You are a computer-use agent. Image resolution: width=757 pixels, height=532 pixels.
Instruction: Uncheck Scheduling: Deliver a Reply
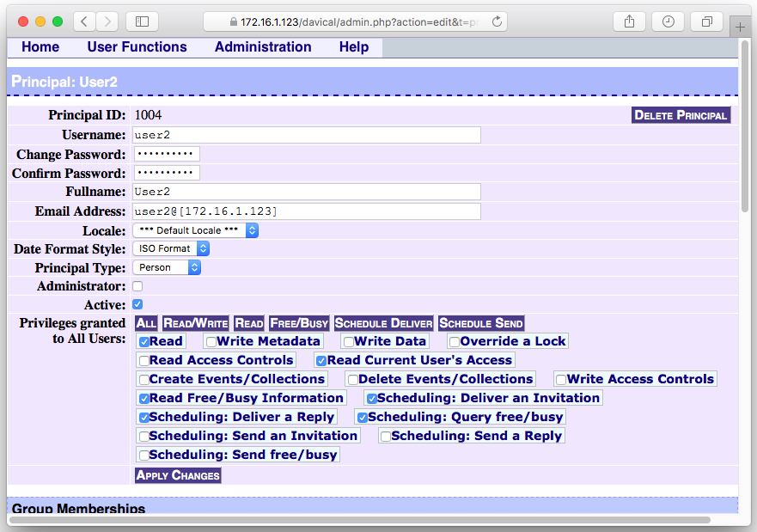[x=143, y=417]
